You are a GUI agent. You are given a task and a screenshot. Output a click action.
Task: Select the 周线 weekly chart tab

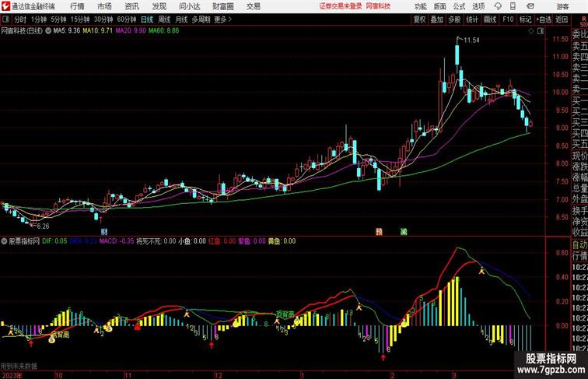click(x=164, y=19)
